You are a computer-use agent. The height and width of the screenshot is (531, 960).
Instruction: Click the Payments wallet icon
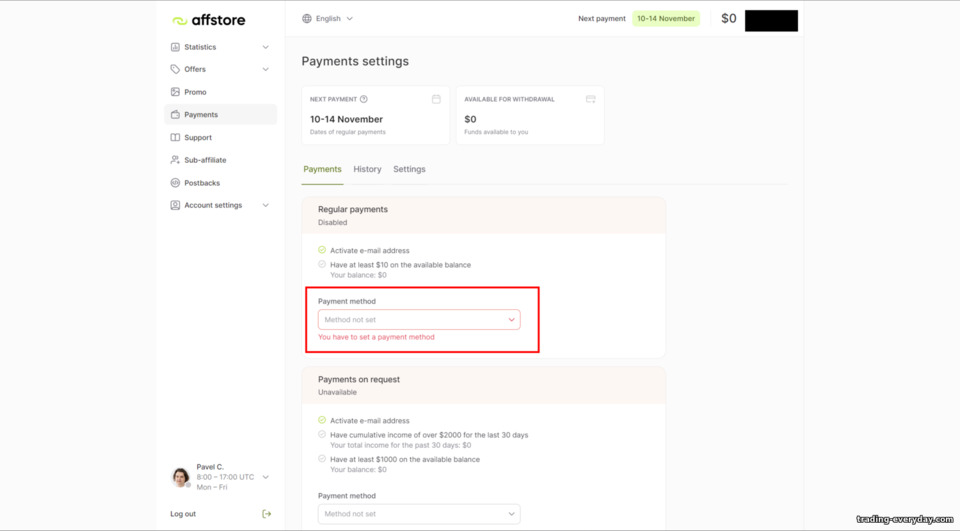click(x=175, y=115)
